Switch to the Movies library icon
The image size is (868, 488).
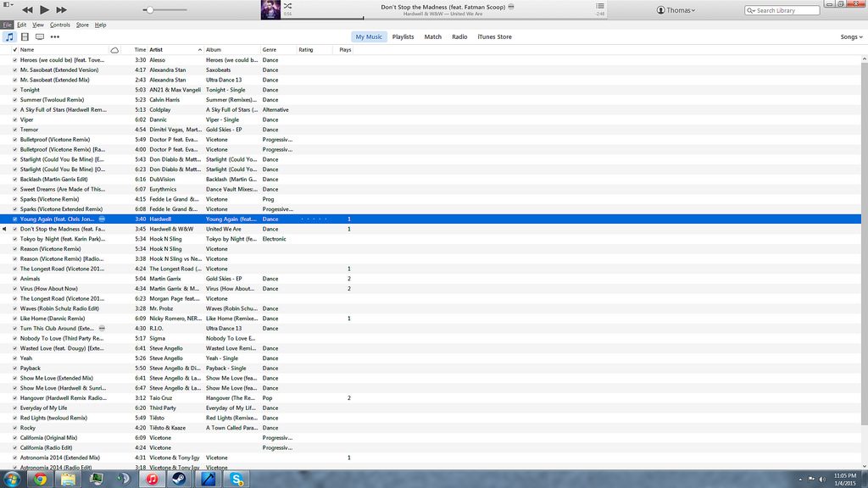pyautogui.click(x=25, y=37)
